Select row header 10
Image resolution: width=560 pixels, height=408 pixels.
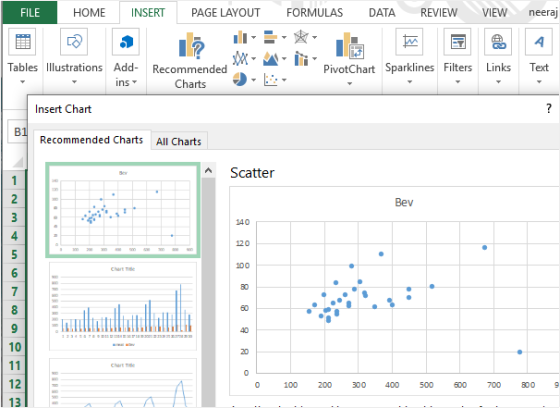click(14, 347)
